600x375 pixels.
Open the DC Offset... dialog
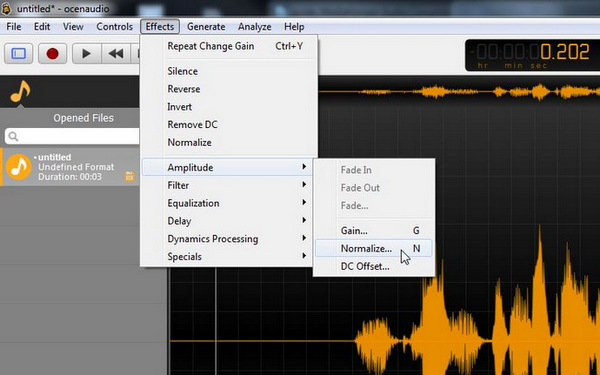[x=374, y=266]
